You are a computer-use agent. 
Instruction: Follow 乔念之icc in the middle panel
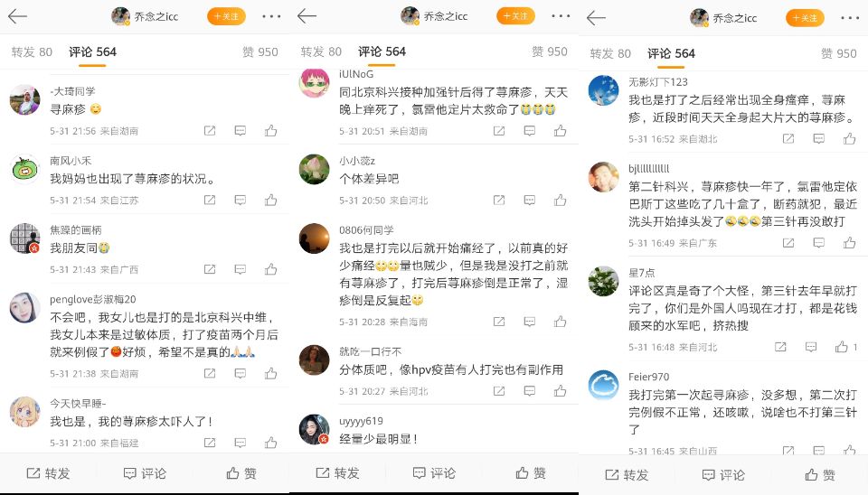coord(515,16)
